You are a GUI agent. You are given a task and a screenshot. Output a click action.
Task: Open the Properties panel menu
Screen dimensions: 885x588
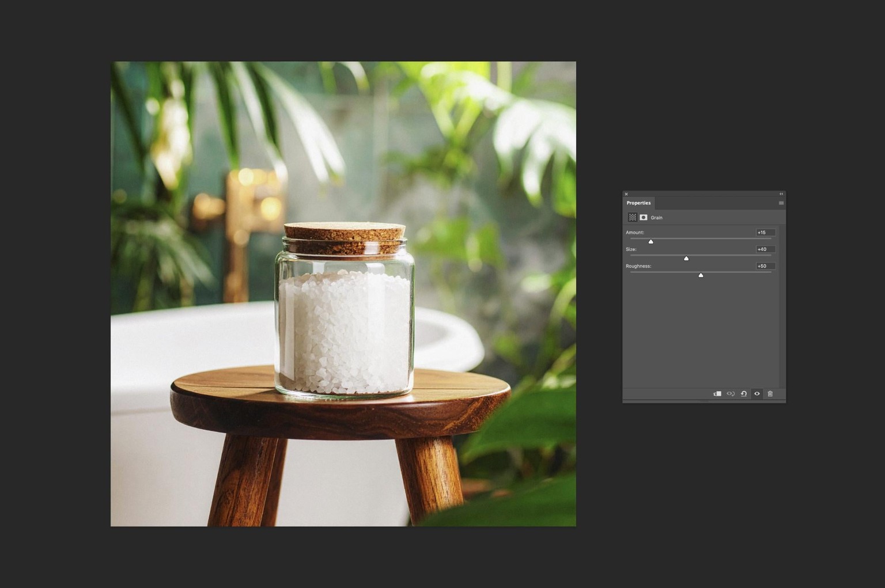pyautogui.click(x=781, y=203)
